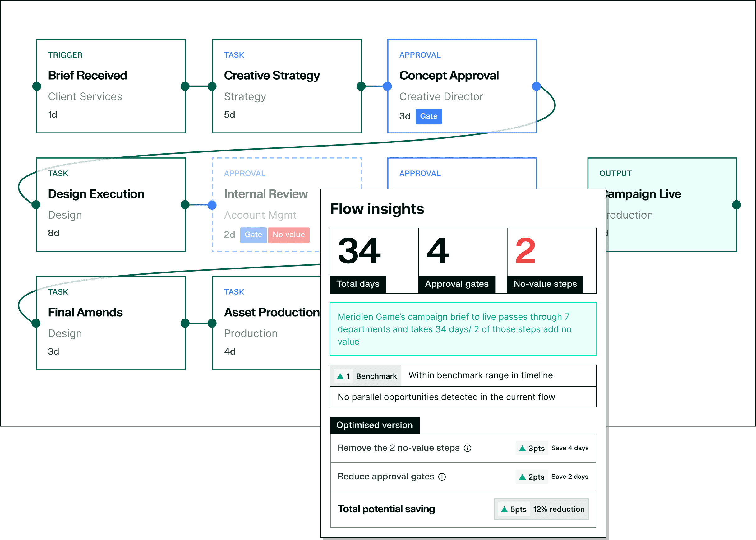Click info icon beside Remove no-value steps
Screen dimensions: 756x540
pos(468,448)
